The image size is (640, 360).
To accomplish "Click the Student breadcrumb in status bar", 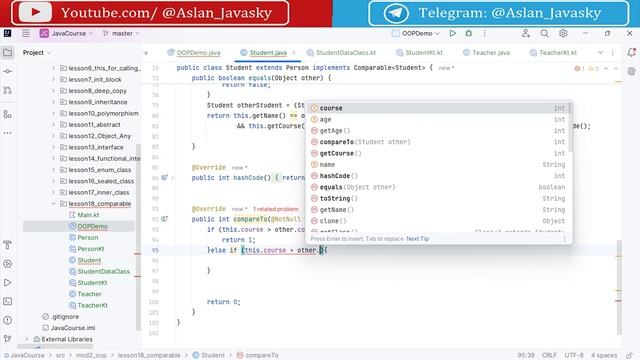I will pos(208,355).
